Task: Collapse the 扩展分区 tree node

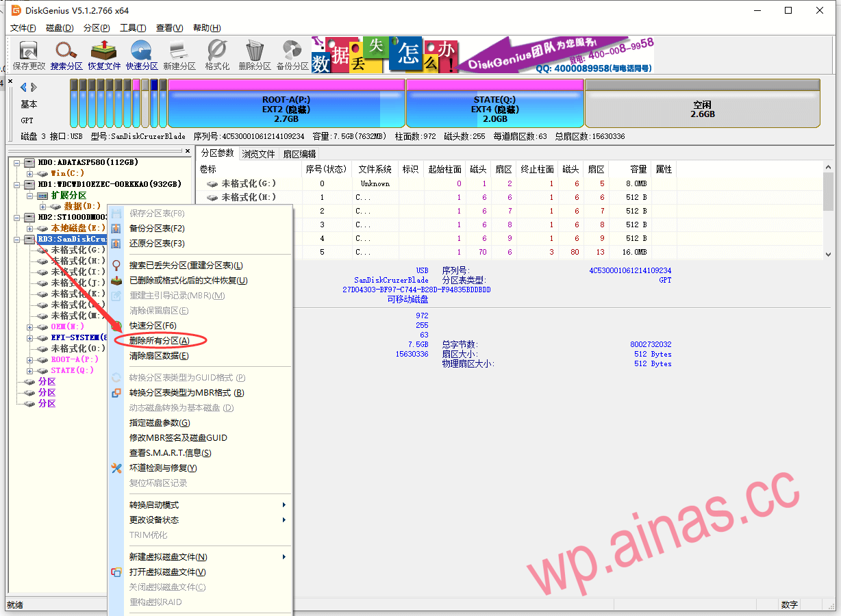Action: point(29,196)
